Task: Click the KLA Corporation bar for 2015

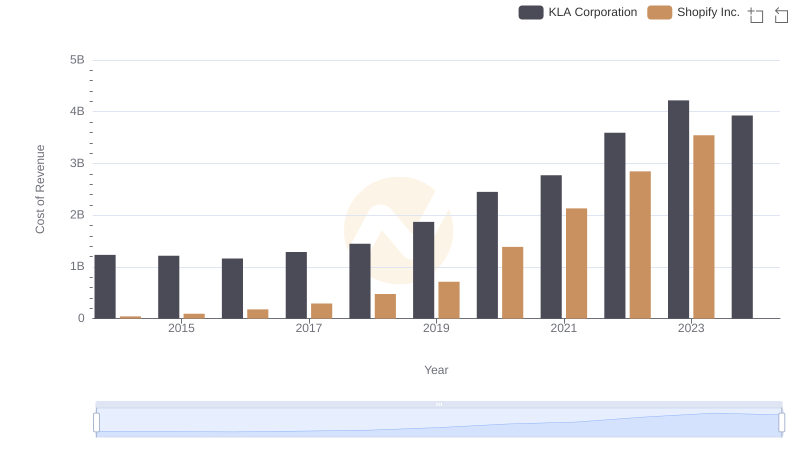Action: 169,287
